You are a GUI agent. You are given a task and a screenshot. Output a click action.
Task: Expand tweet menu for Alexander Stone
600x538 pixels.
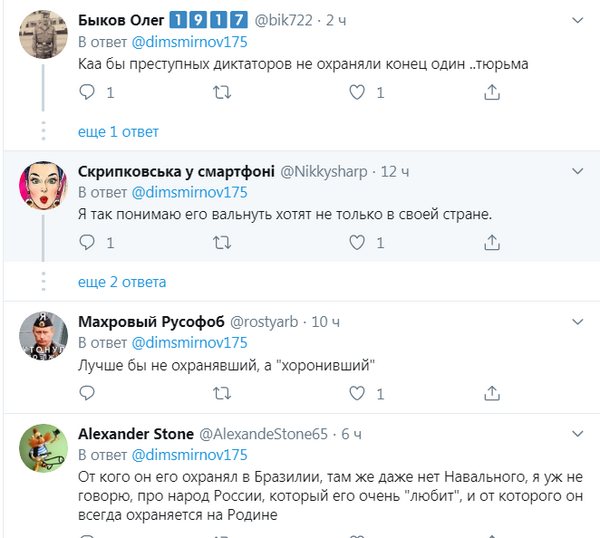[578, 434]
